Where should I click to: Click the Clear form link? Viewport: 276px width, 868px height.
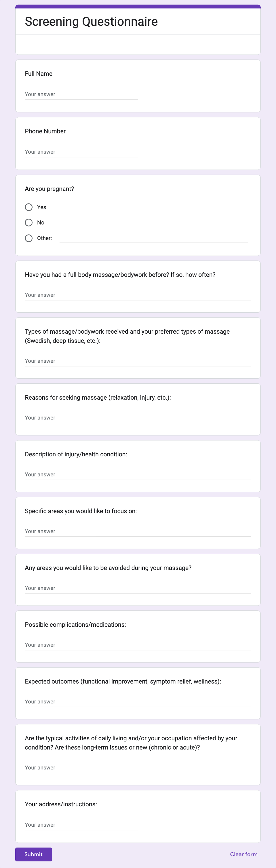click(244, 854)
